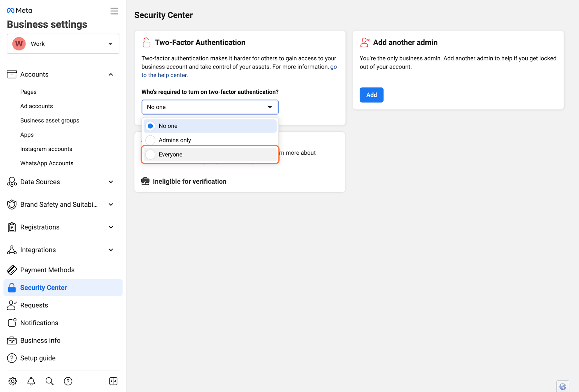The image size is (579, 392).
Task: Open the search magnifier icon
Action: (x=49, y=381)
